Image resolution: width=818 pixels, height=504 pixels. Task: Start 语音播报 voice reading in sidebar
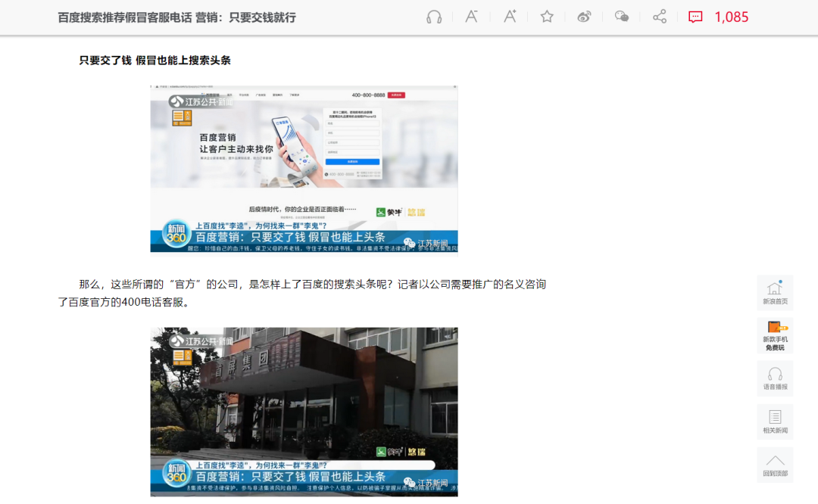(776, 378)
